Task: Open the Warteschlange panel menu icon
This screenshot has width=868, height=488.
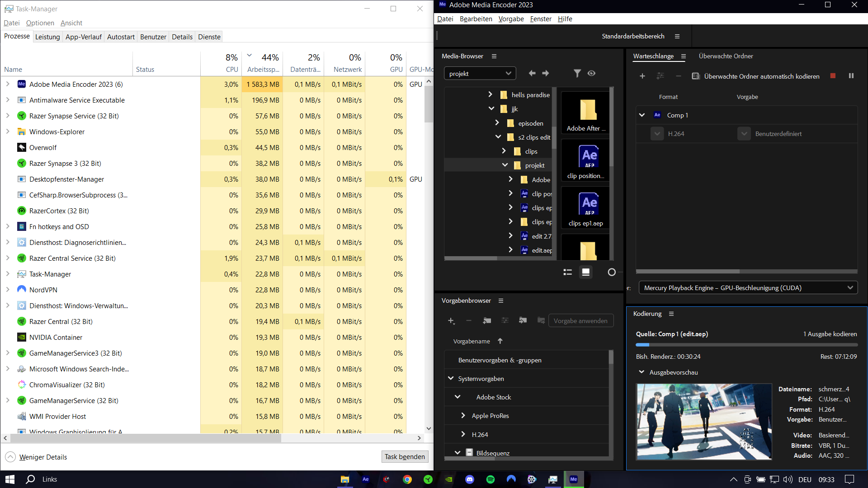Action: click(684, 56)
